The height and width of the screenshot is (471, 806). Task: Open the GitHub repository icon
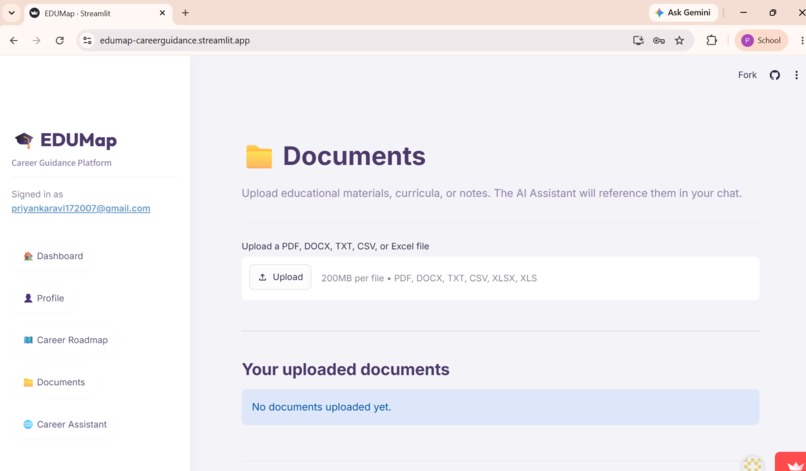[x=775, y=75]
